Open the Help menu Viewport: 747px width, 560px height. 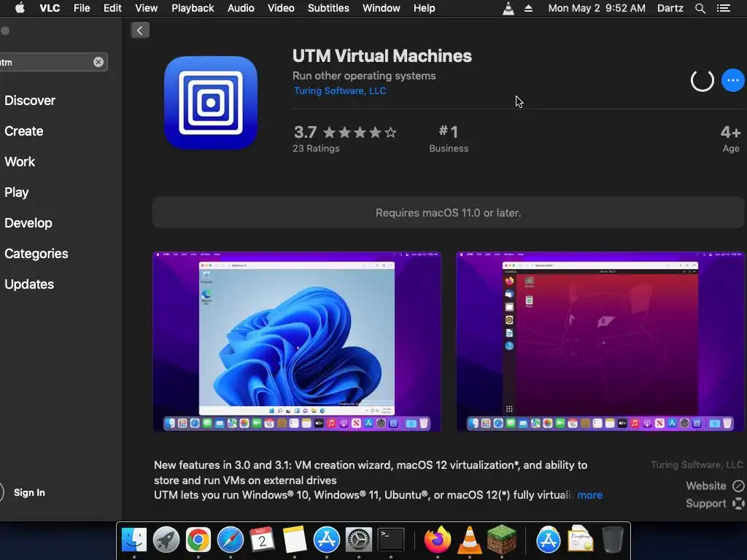(424, 8)
